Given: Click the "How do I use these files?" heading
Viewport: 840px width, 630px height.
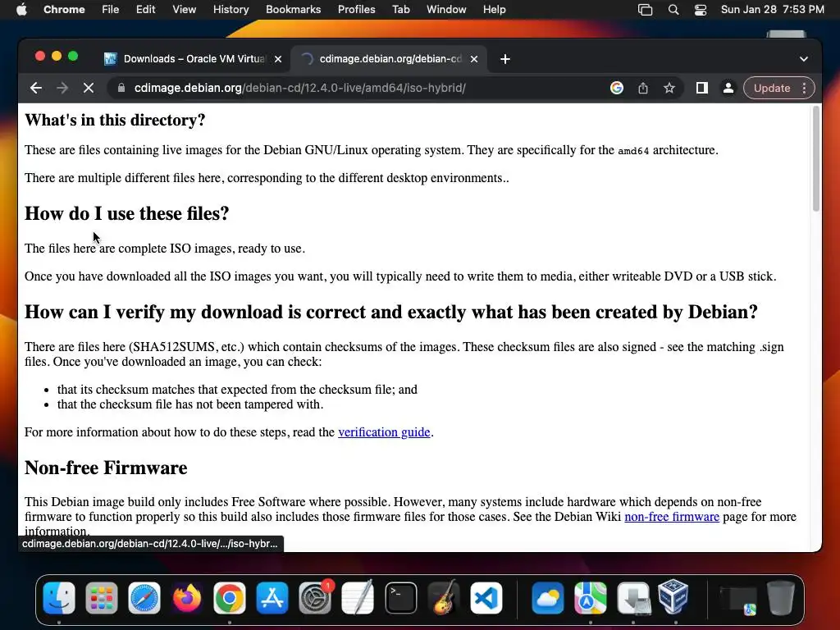Looking at the screenshot, I should pyautogui.click(x=127, y=214).
